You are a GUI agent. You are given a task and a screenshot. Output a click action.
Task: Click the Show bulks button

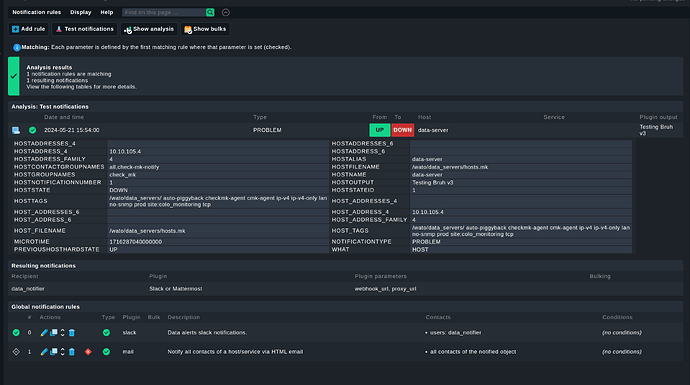pyautogui.click(x=205, y=29)
